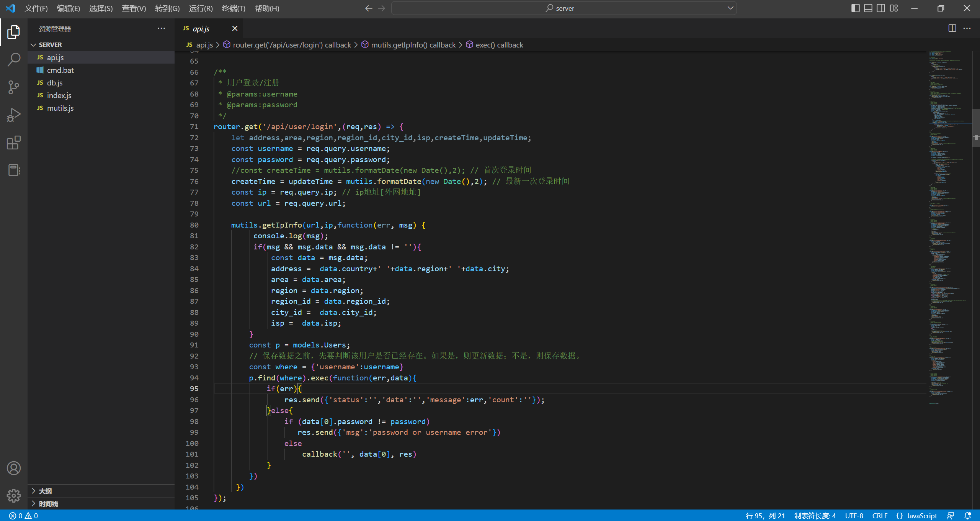Open the api.js breadcrumb dropdown
Screen dimensions: 980x521
[199, 45]
